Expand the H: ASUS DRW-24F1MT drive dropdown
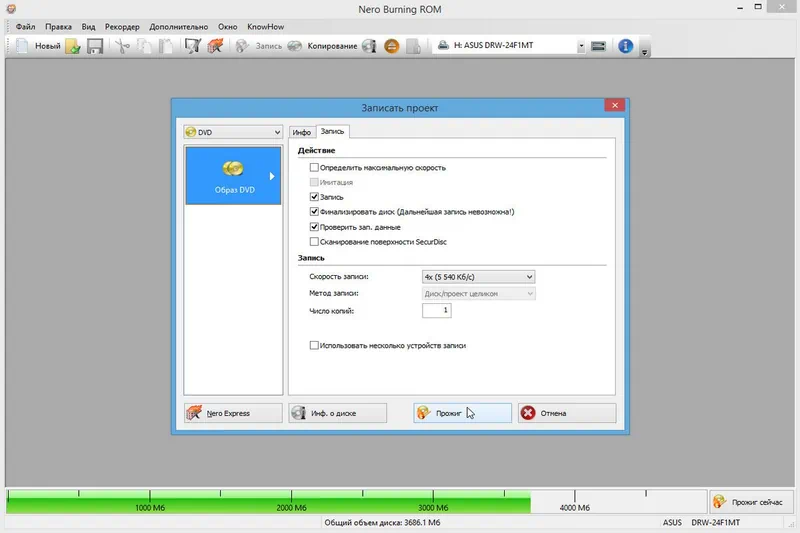800x533 pixels. pos(580,46)
